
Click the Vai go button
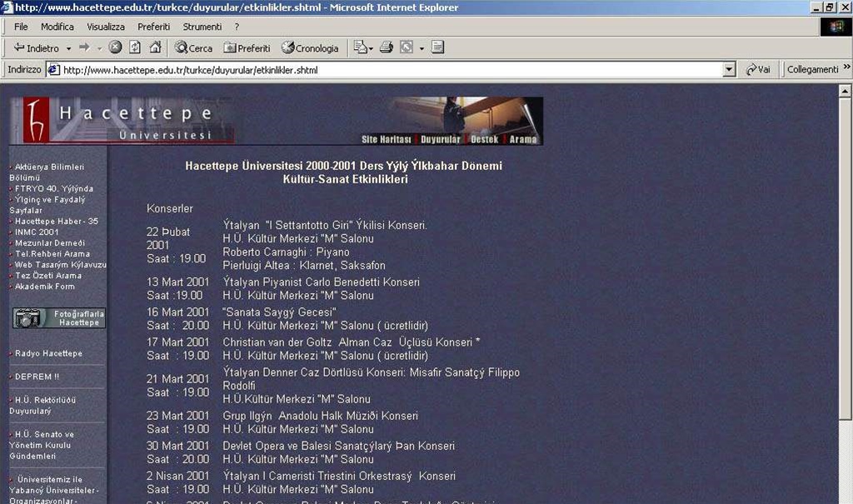point(758,70)
